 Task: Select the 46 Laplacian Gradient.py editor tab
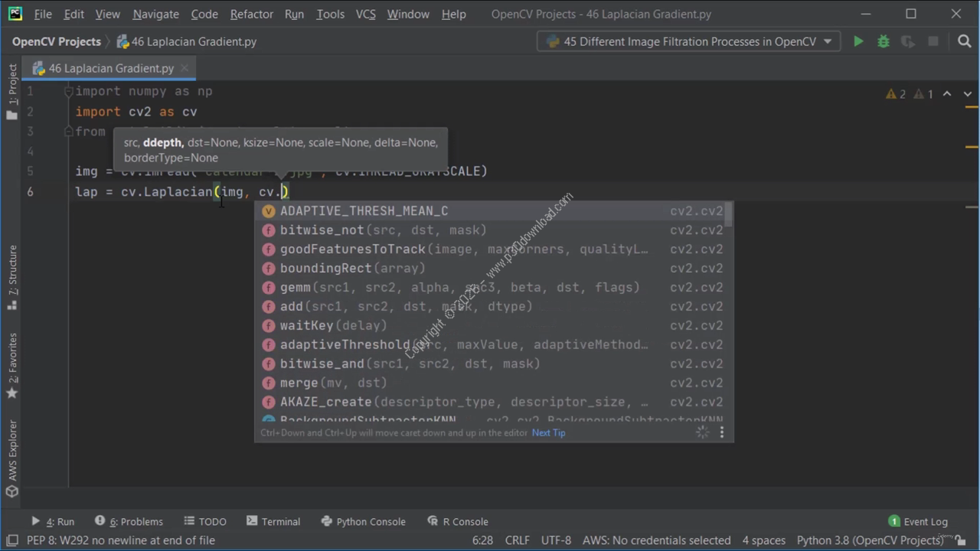point(109,68)
